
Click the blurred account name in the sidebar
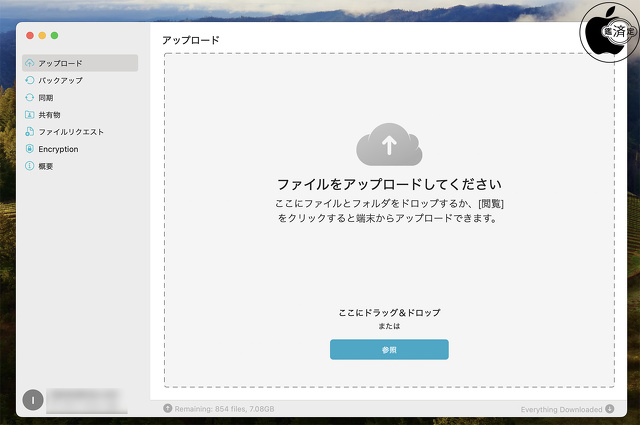(86, 401)
